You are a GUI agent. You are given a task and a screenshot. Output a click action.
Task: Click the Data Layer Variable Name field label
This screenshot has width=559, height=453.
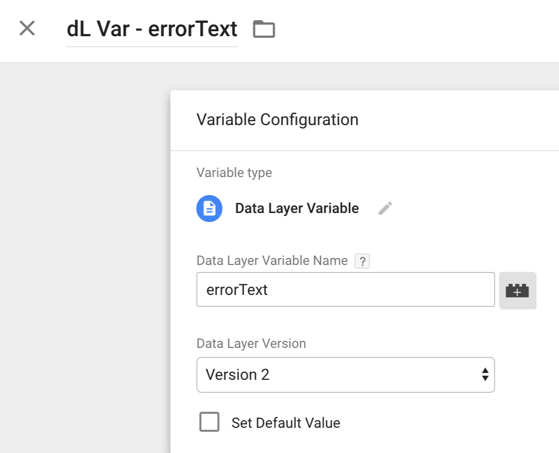click(272, 261)
